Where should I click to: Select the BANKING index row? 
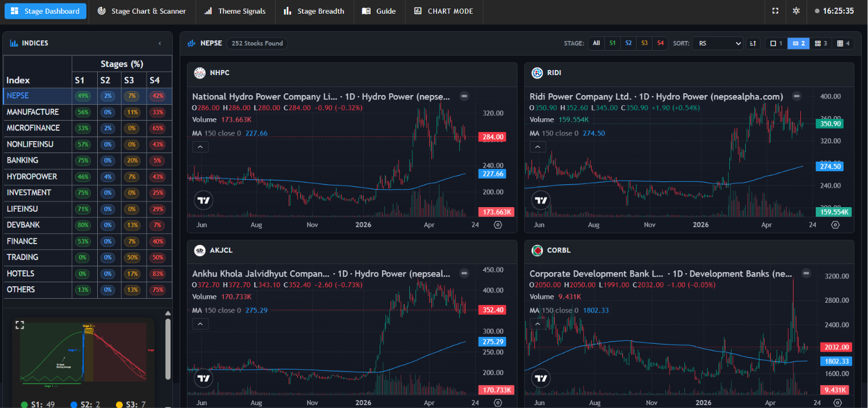tap(88, 160)
